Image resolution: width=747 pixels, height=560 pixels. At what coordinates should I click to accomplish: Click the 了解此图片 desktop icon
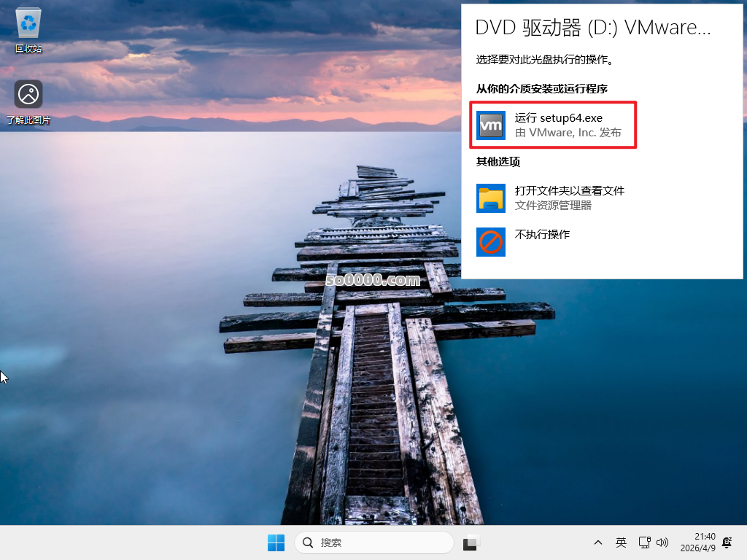click(28, 94)
